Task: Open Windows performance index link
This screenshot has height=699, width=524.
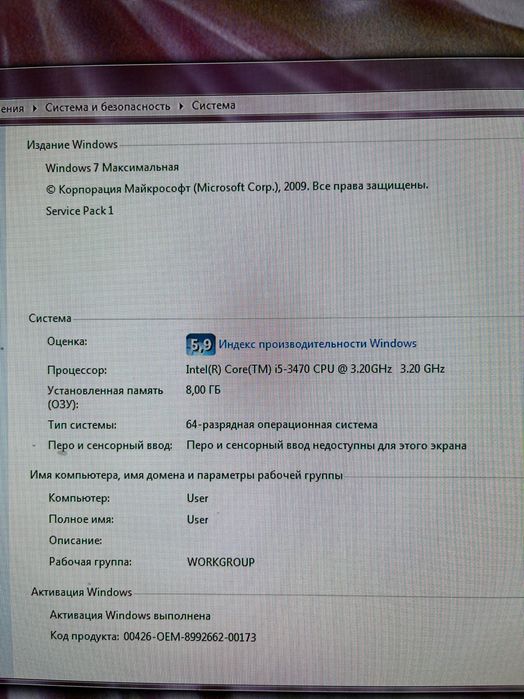Action: [318, 344]
